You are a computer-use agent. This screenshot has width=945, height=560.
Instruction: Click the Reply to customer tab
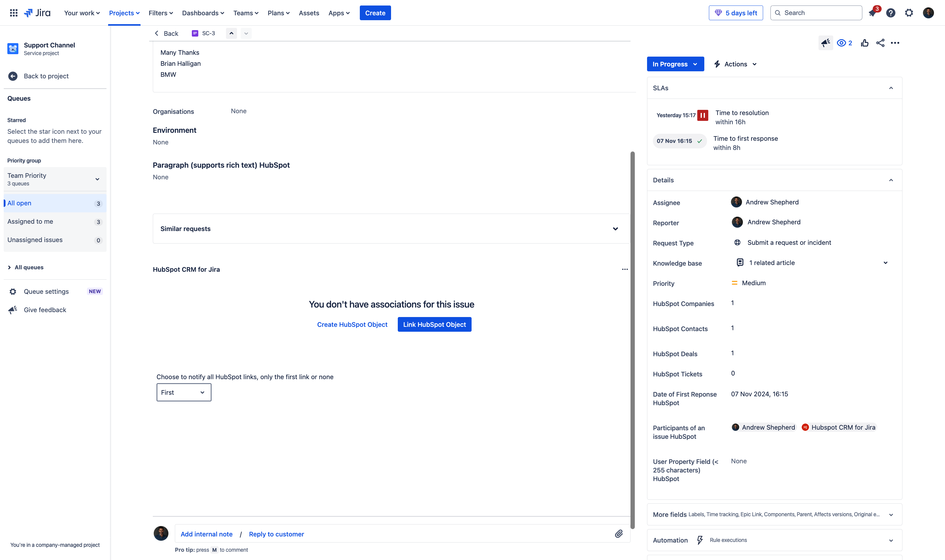[x=276, y=534]
